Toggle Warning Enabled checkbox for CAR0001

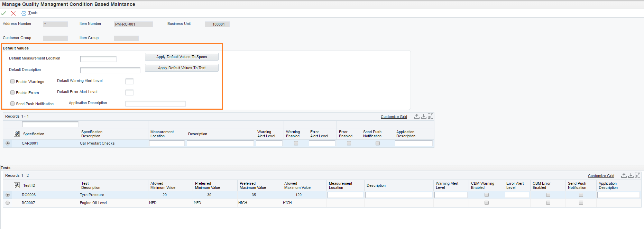coord(296,143)
